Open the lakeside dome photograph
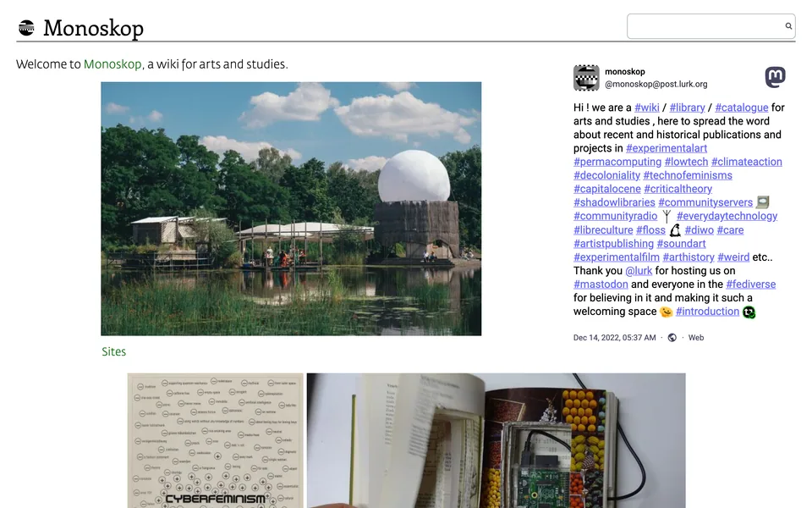812x508 pixels. [x=291, y=208]
